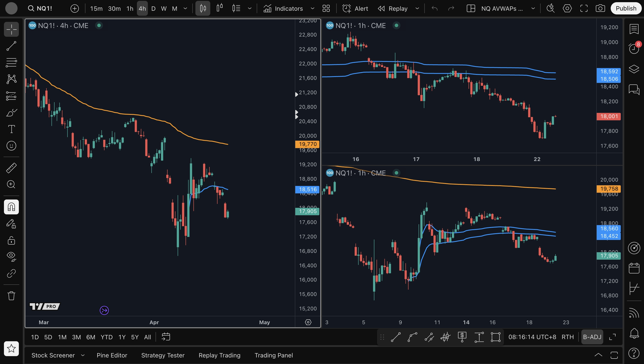Take a chart snapshot with camera icon
The image size is (644, 364).
point(600,9)
